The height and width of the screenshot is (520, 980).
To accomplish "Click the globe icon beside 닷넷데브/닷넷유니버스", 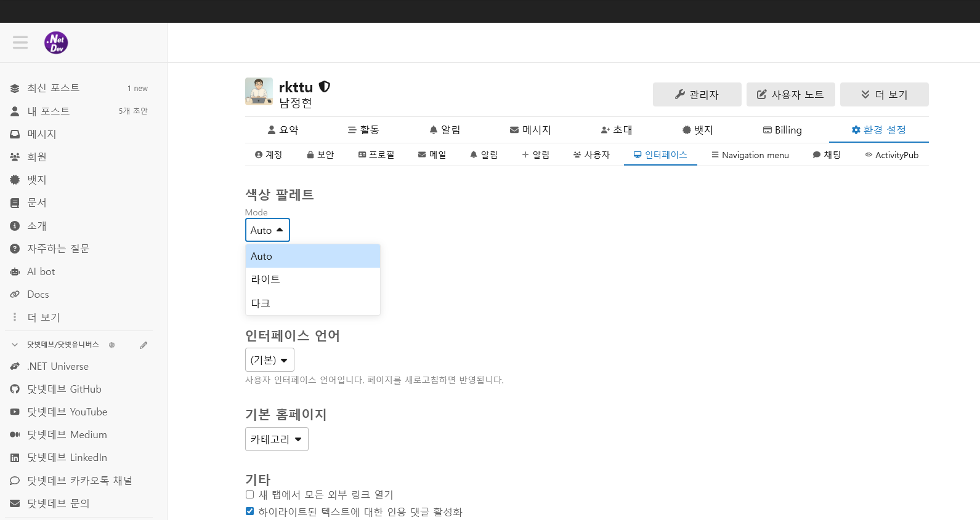I will (112, 345).
